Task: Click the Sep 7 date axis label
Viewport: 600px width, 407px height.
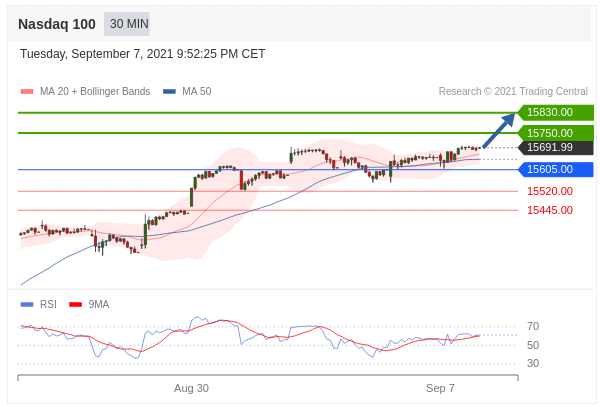Action: click(x=440, y=388)
